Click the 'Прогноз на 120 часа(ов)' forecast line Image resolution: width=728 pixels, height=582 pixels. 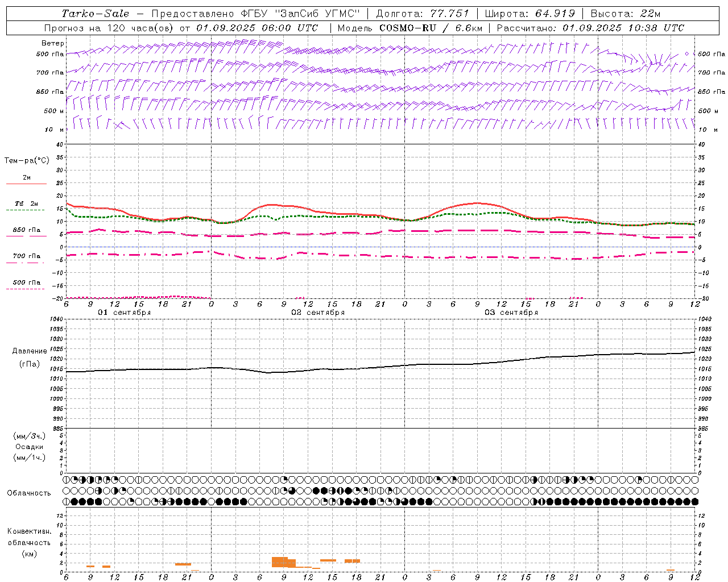click(110, 28)
